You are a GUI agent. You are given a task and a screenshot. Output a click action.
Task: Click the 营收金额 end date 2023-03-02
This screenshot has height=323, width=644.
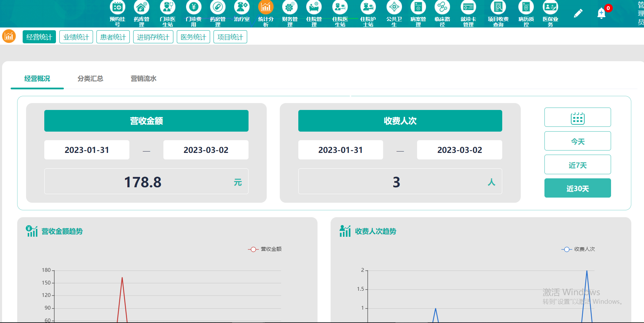(x=206, y=150)
